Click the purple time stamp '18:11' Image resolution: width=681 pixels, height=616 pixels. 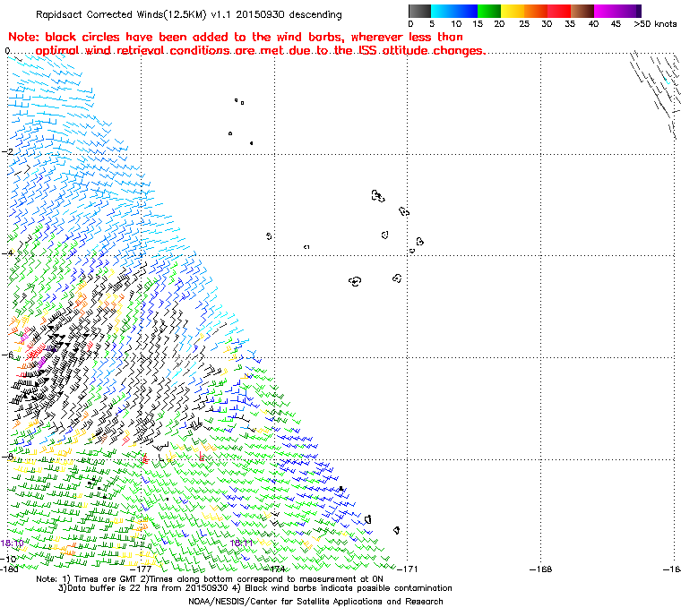click(x=241, y=543)
